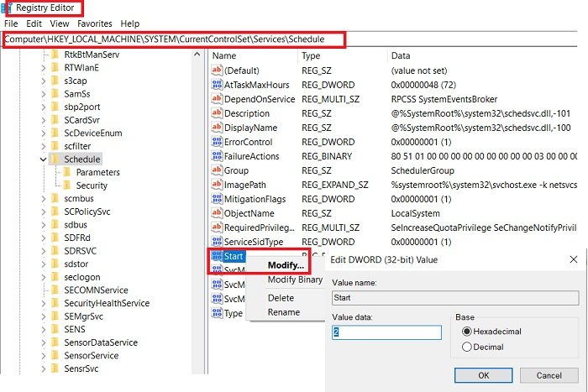Image resolution: width=588 pixels, height=392 pixels.
Task: Expand the scfilter key
Action: 43,146
